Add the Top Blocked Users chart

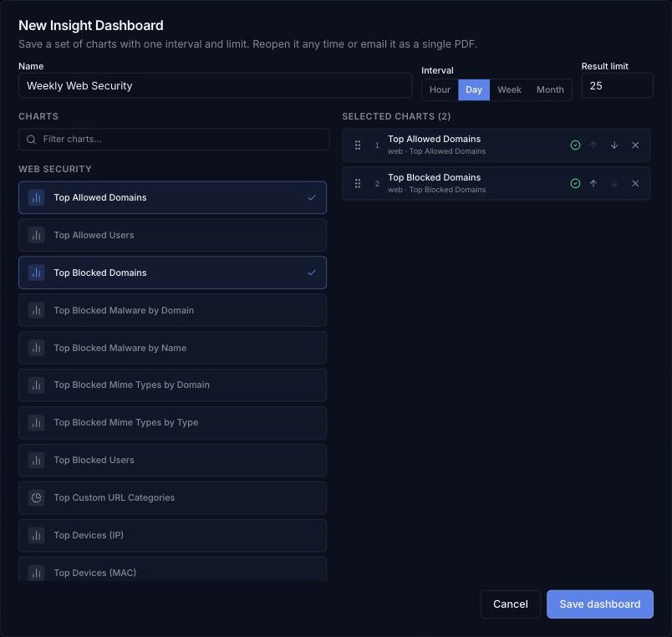172,460
